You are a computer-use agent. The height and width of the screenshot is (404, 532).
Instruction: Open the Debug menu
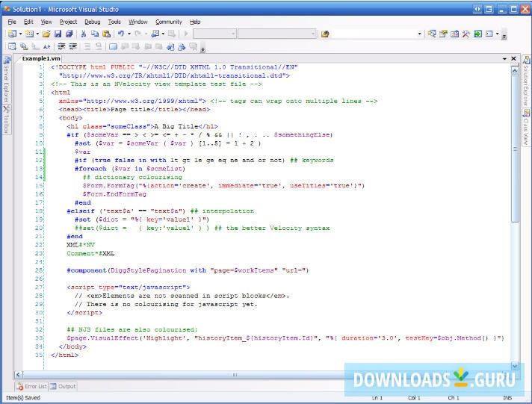pyautogui.click(x=93, y=22)
